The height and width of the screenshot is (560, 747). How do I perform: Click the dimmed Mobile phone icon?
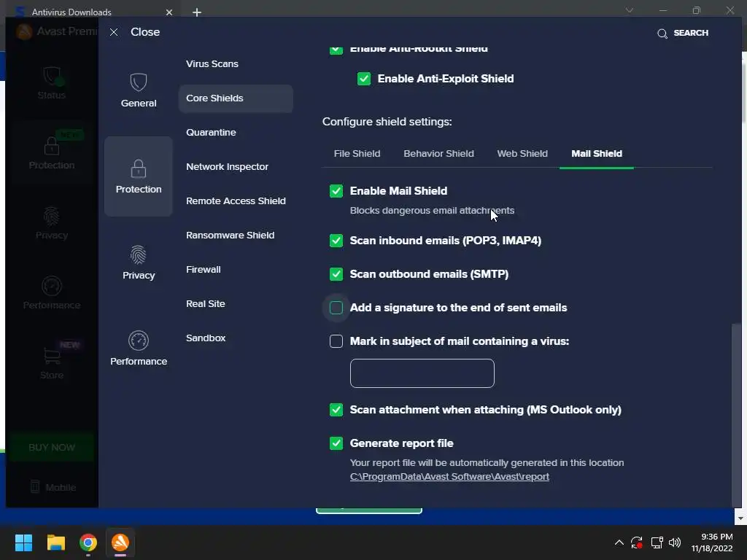[x=35, y=486]
